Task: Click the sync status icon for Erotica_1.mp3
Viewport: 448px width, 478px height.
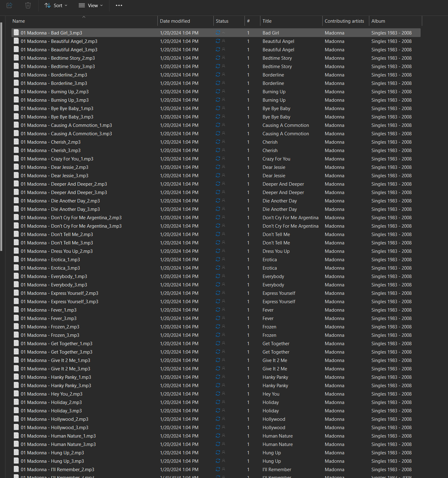Action: [218, 259]
